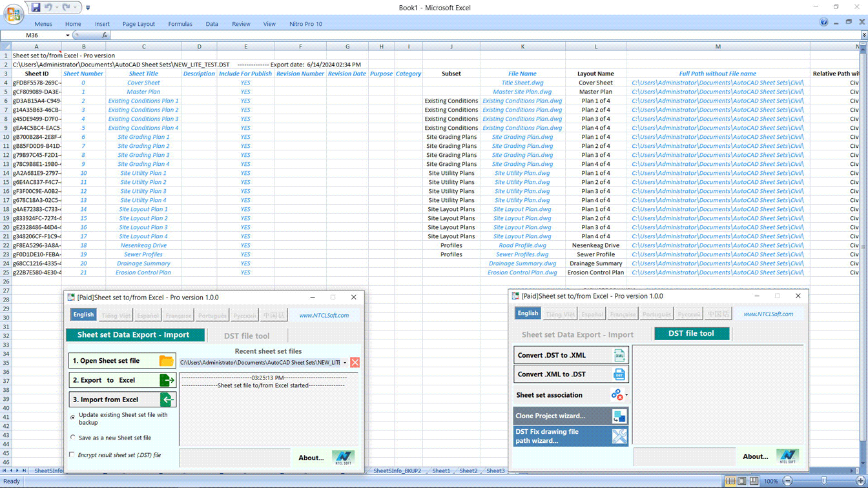Switch language to Tiếng Việt in Export-Import dialog
The image size is (868, 488).
(116, 315)
